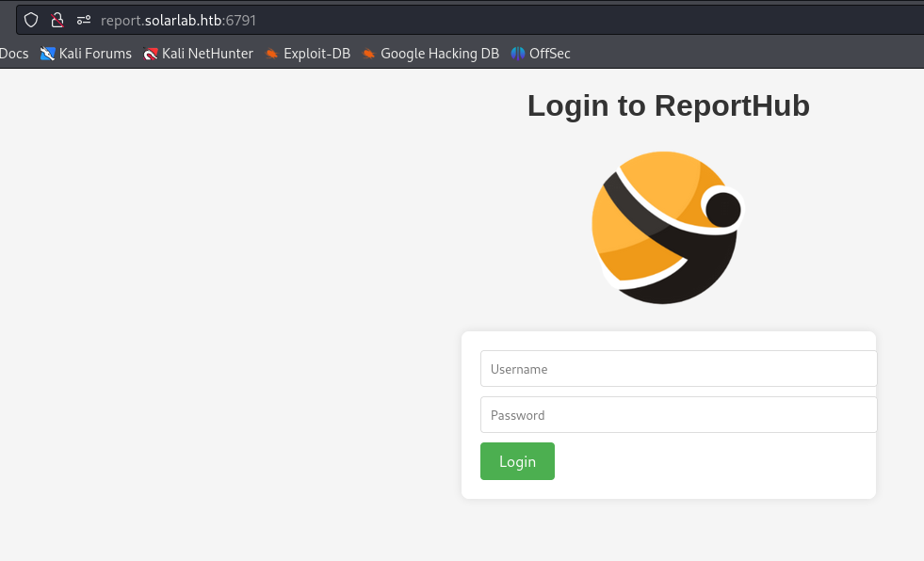Open the Exploit-DB bookmark text

316,54
